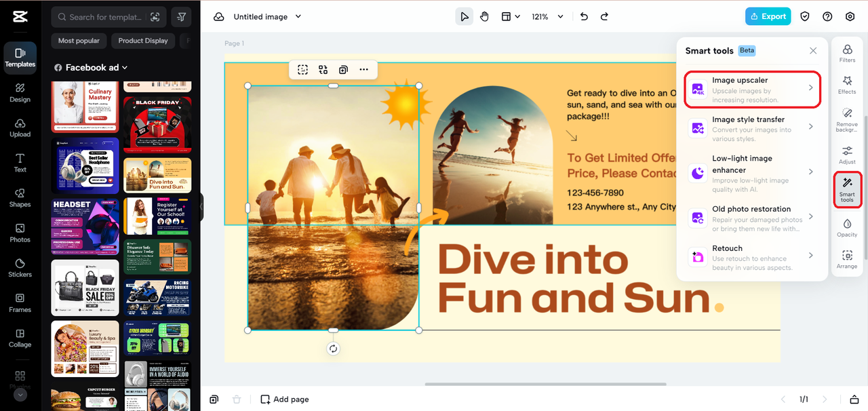The width and height of the screenshot is (868, 411).
Task: Select the hand pan tool
Action: (x=484, y=17)
